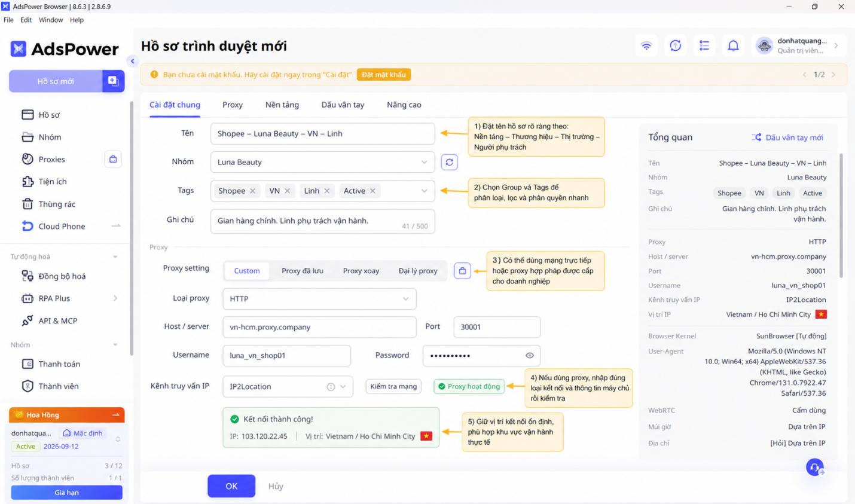
Task: Click the network wifi icon in header
Action: pyautogui.click(x=646, y=46)
